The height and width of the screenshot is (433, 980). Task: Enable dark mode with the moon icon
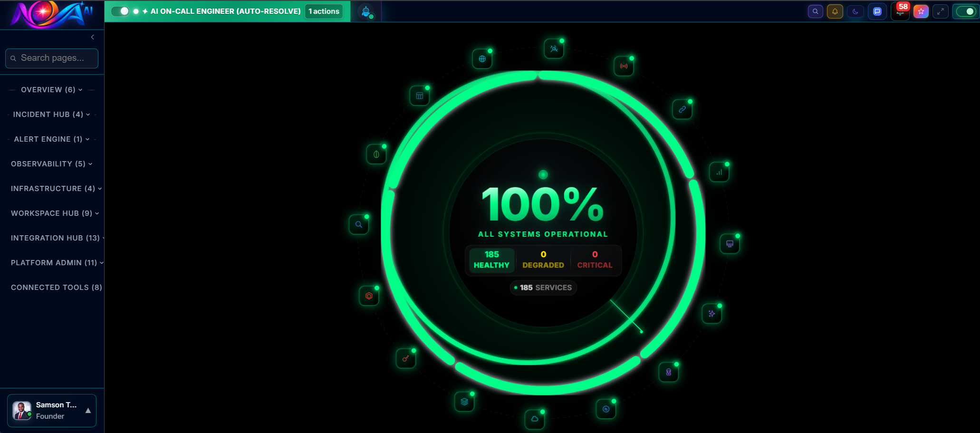[x=855, y=11]
